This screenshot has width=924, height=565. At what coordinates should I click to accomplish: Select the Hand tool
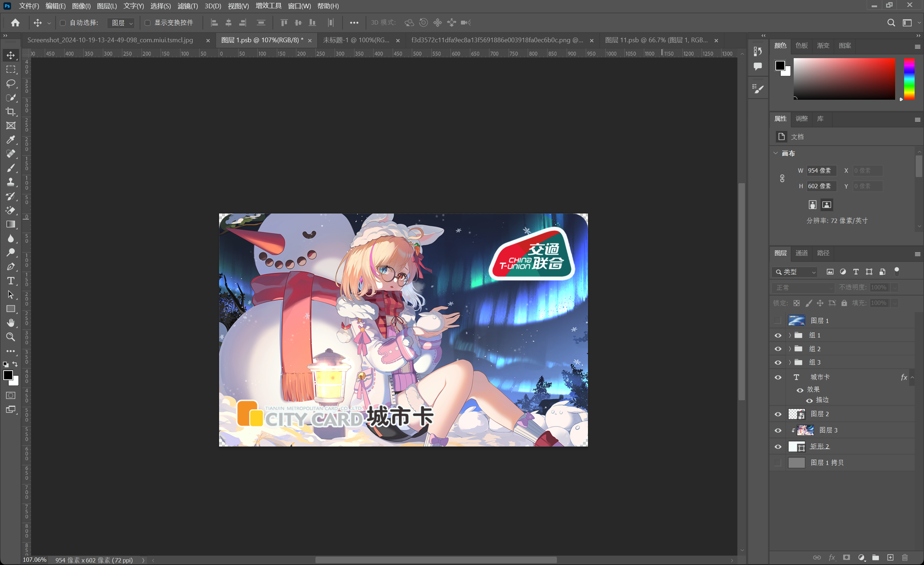pos(10,323)
